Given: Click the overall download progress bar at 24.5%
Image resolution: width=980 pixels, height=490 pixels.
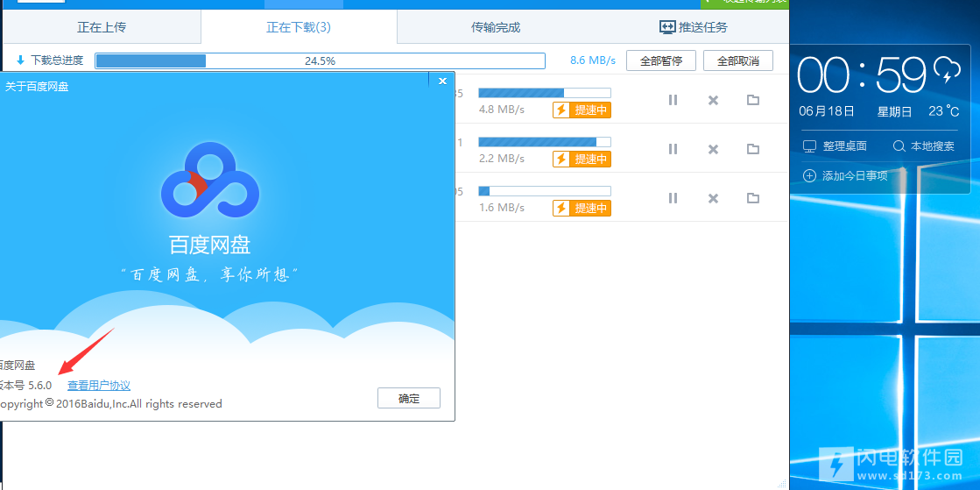Looking at the screenshot, I should click(320, 60).
